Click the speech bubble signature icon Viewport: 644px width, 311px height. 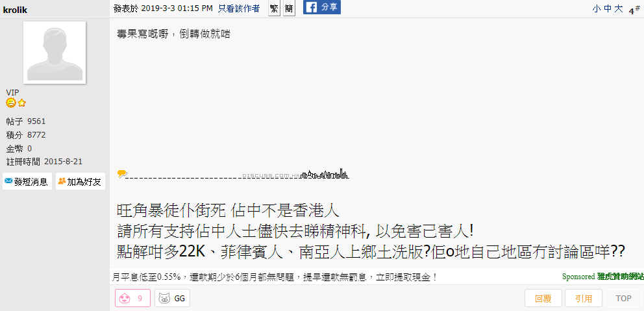pyautogui.click(x=121, y=174)
